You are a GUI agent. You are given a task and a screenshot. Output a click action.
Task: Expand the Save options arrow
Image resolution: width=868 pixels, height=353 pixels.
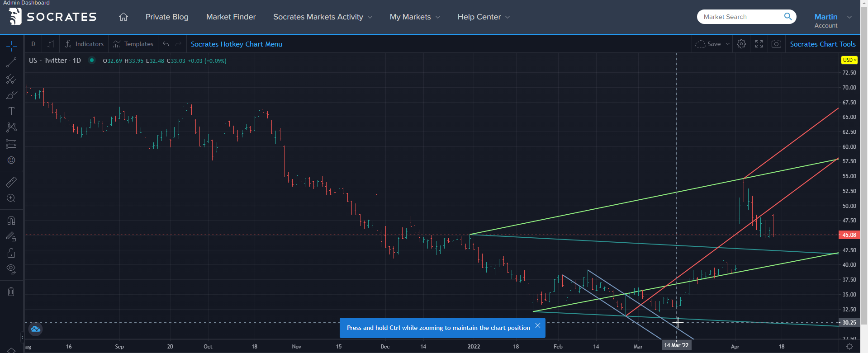[x=727, y=44]
